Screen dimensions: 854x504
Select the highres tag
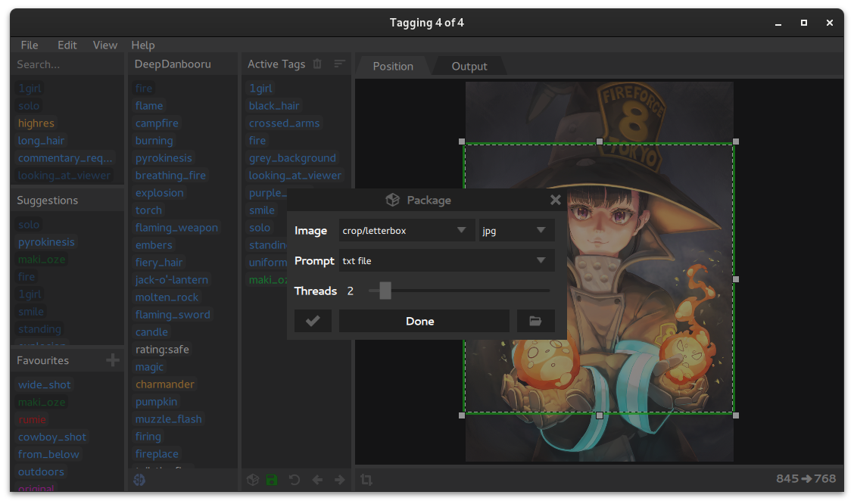tap(36, 123)
